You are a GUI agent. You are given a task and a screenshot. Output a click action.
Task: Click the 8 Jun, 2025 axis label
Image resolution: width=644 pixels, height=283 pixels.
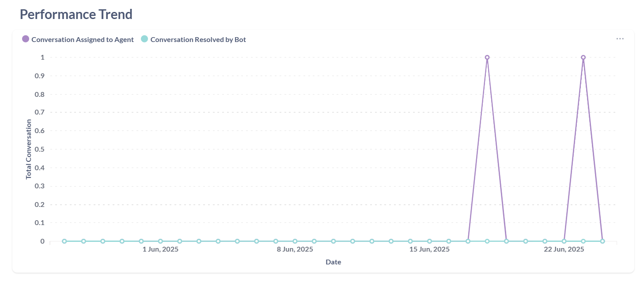295,249
